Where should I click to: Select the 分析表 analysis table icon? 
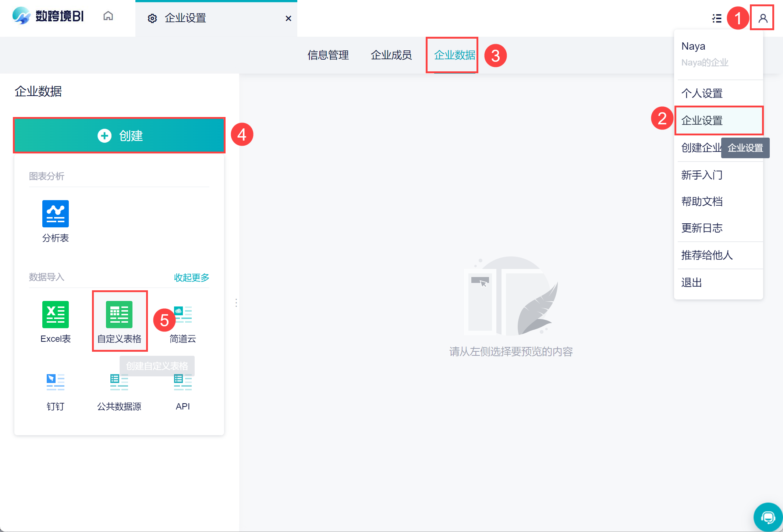56,214
